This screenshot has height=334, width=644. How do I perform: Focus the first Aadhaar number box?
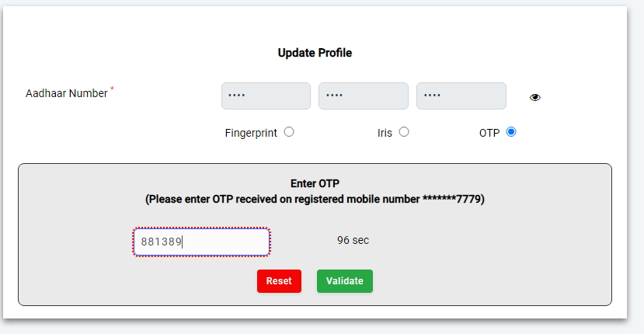click(x=266, y=96)
